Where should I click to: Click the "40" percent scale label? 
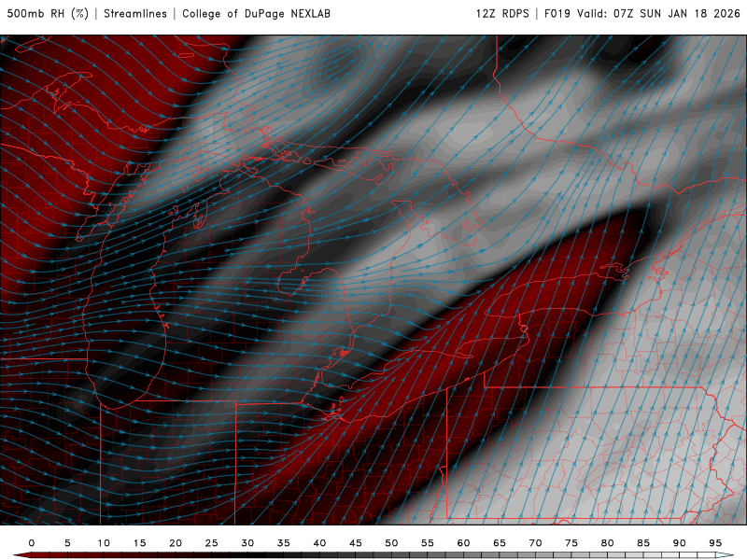click(x=319, y=543)
